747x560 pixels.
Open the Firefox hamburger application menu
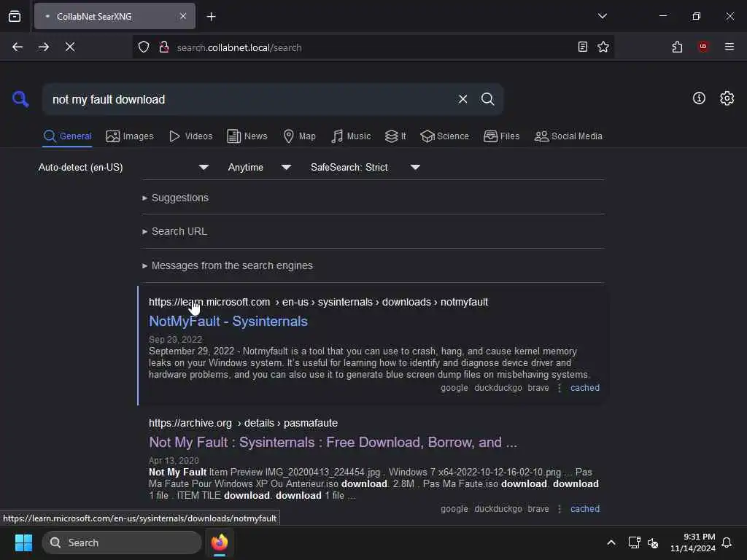coord(729,47)
